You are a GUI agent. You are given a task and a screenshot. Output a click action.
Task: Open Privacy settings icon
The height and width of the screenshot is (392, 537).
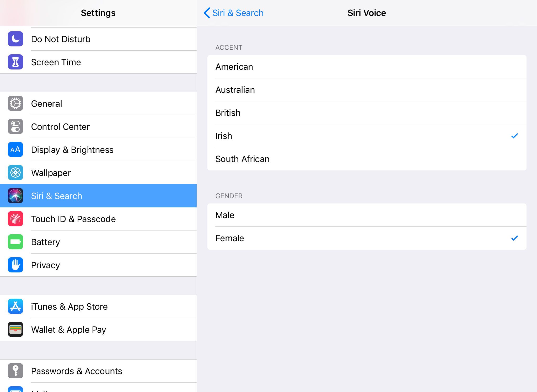tap(15, 265)
